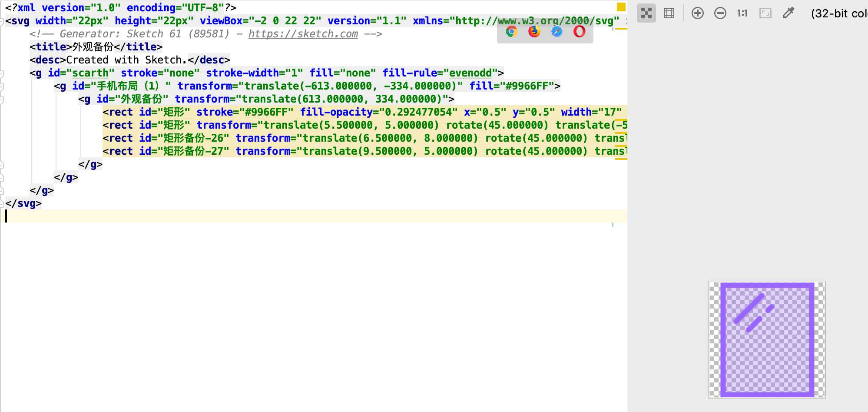
Task: Click the rect id="矩形备份-26" line
Action: click(365, 138)
